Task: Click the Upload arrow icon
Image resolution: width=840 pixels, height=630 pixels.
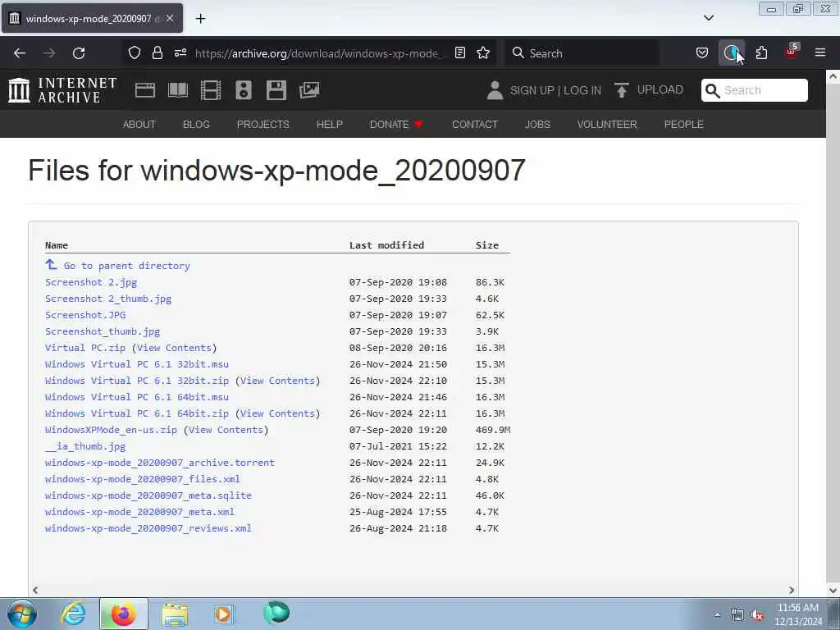Action: coord(622,90)
